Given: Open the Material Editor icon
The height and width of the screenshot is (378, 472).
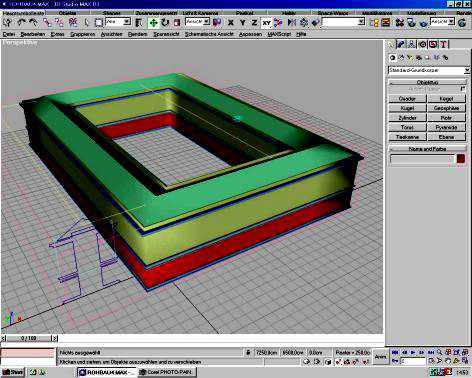Looking at the screenshot, I should pyautogui.click(x=399, y=23).
